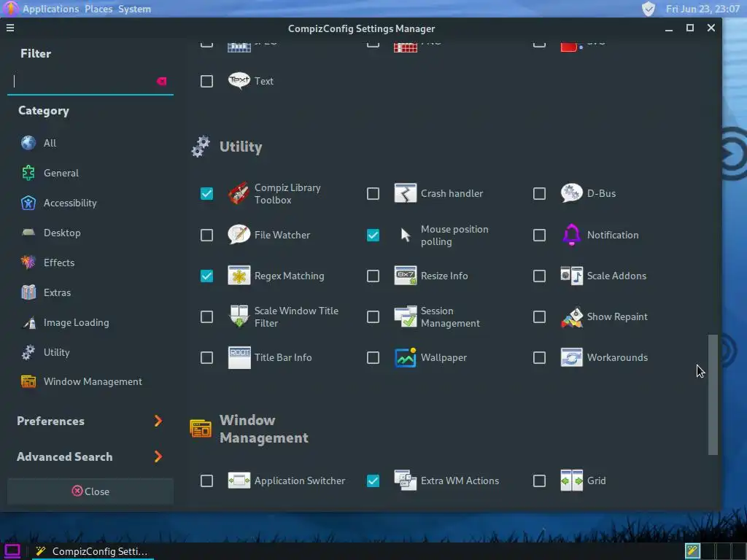Open the Workarounds plugin icon
Screen dimensions: 747x560
(571, 357)
